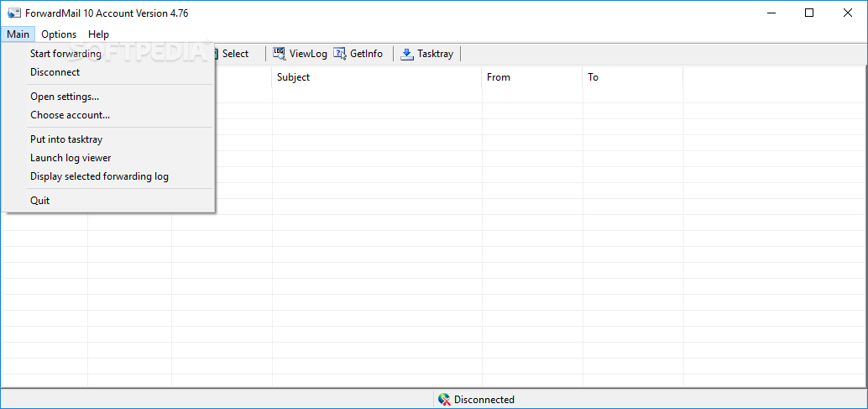Open the Main menu
This screenshot has width=868, height=409.
(18, 34)
